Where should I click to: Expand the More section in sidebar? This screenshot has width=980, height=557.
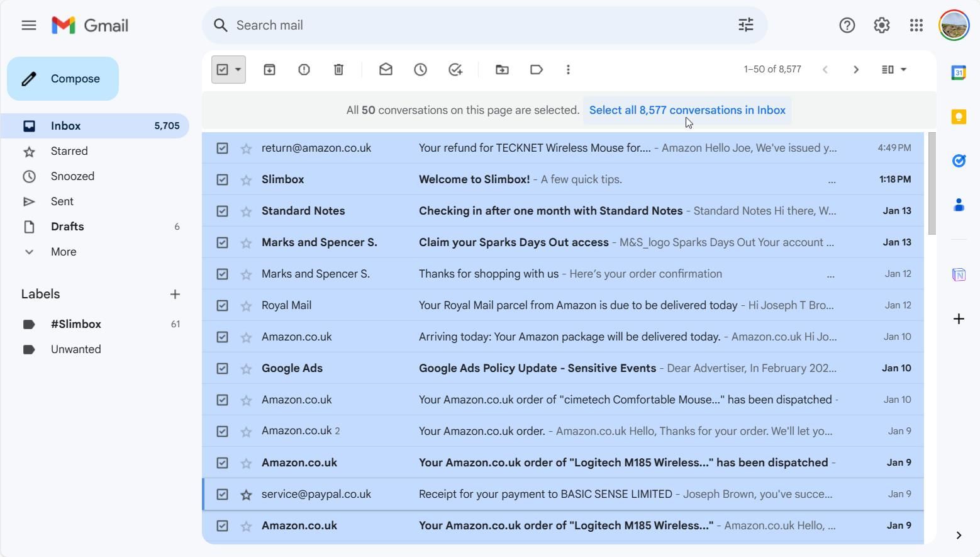[x=63, y=251]
